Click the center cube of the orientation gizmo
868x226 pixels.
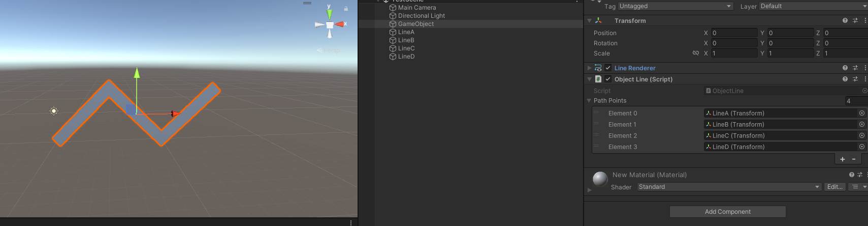click(x=330, y=25)
